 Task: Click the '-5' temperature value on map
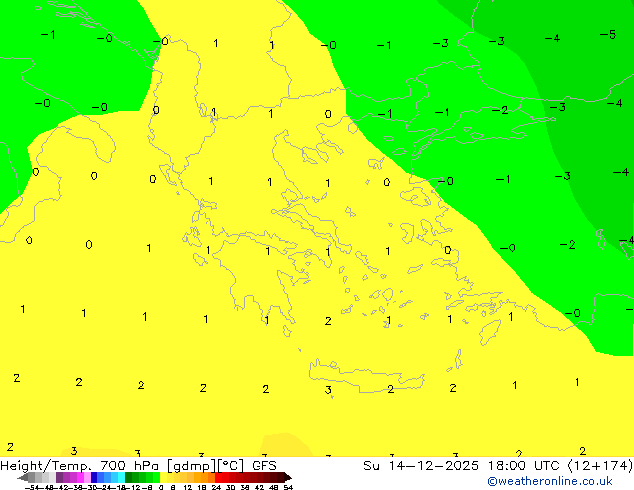pyautogui.click(x=608, y=35)
